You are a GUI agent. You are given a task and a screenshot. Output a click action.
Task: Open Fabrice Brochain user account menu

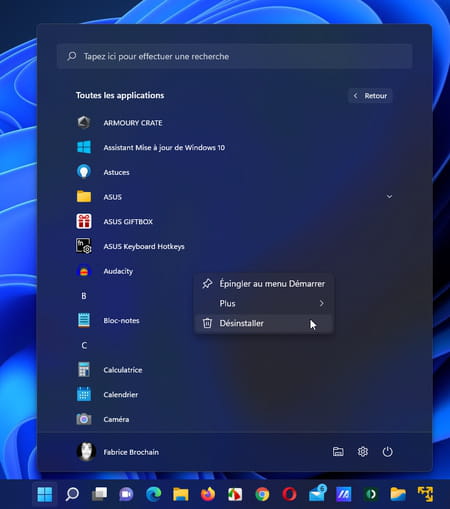118,452
